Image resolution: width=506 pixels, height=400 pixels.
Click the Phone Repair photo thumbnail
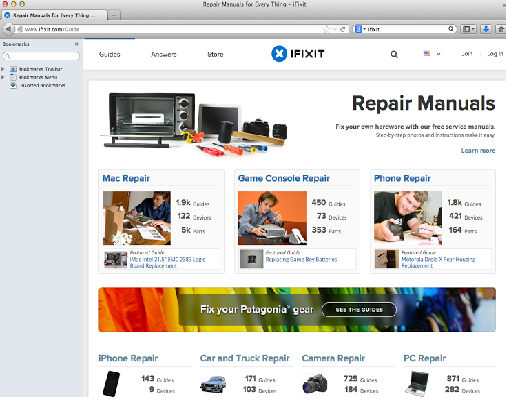pos(408,218)
